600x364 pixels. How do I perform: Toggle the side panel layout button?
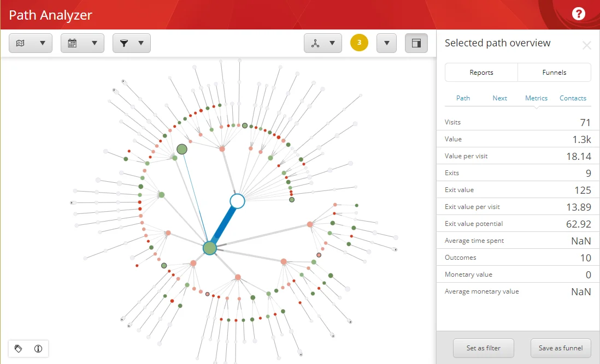416,43
